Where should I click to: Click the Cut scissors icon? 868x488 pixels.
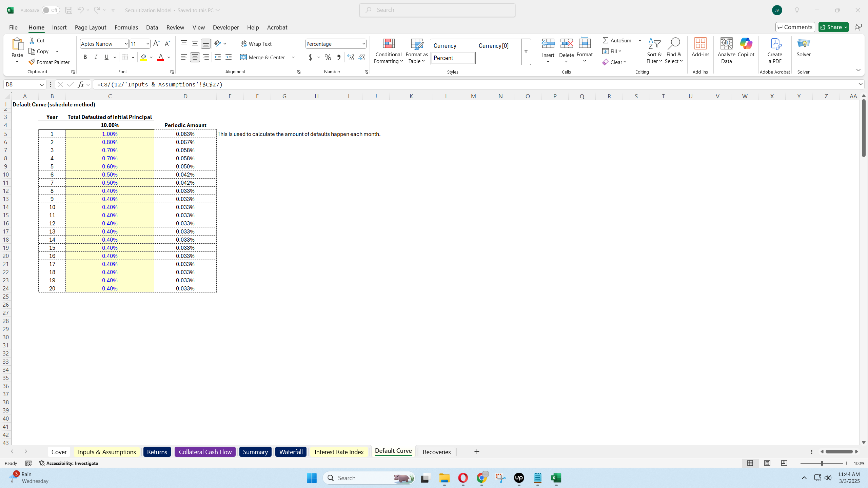[x=32, y=41]
